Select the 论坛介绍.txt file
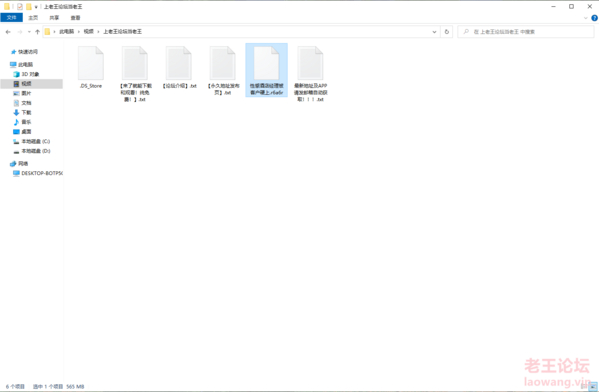This screenshot has height=392, width=599. point(179,68)
